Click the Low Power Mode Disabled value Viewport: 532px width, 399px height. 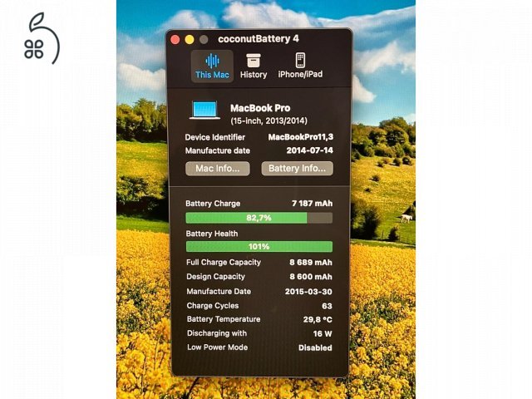coord(315,347)
